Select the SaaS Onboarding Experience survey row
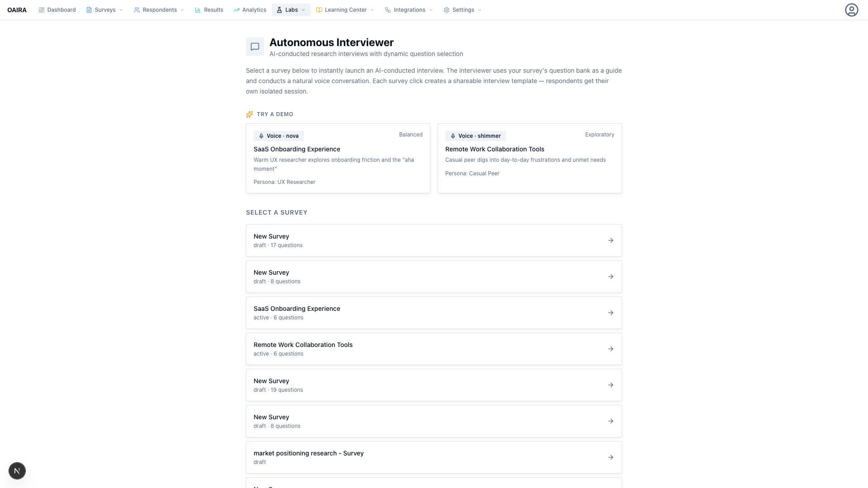 (x=434, y=313)
